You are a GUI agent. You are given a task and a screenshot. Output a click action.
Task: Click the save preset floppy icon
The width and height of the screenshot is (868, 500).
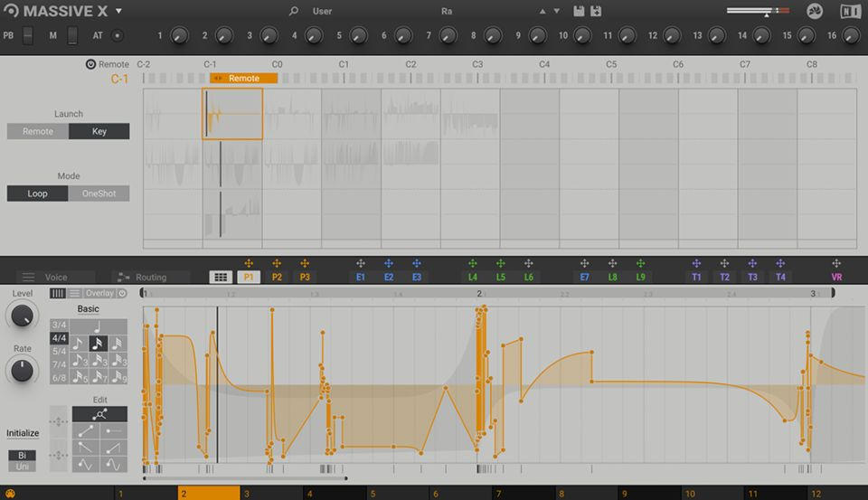click(x=579, y=12)
